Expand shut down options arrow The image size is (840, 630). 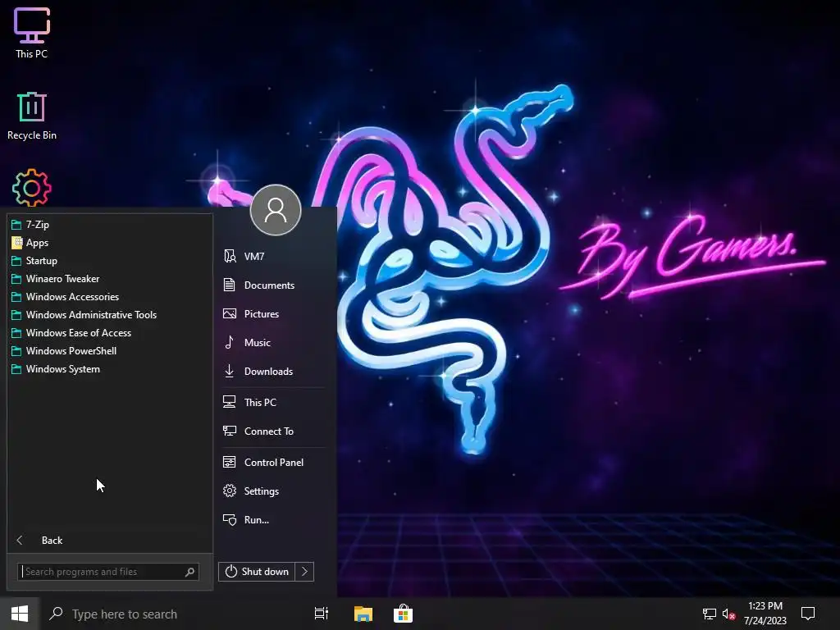click(x=304, y=572)
